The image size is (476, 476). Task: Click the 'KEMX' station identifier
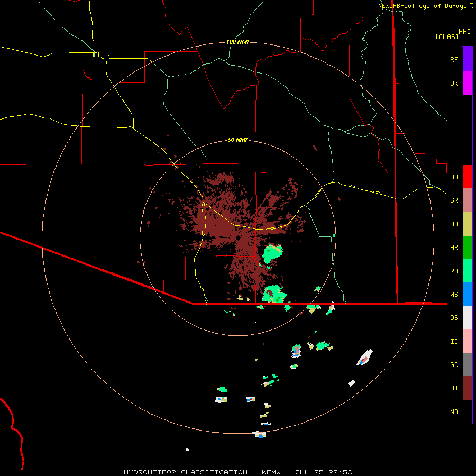[x=272, y=472]
